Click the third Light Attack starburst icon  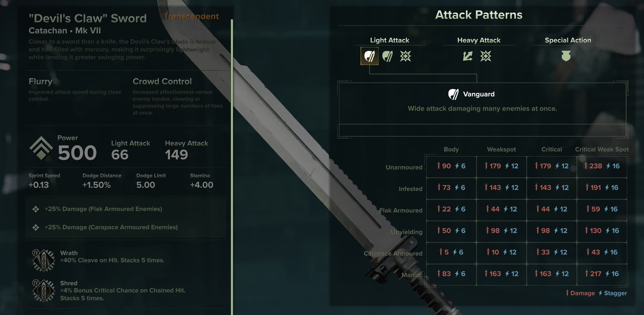tap(405, 56)
